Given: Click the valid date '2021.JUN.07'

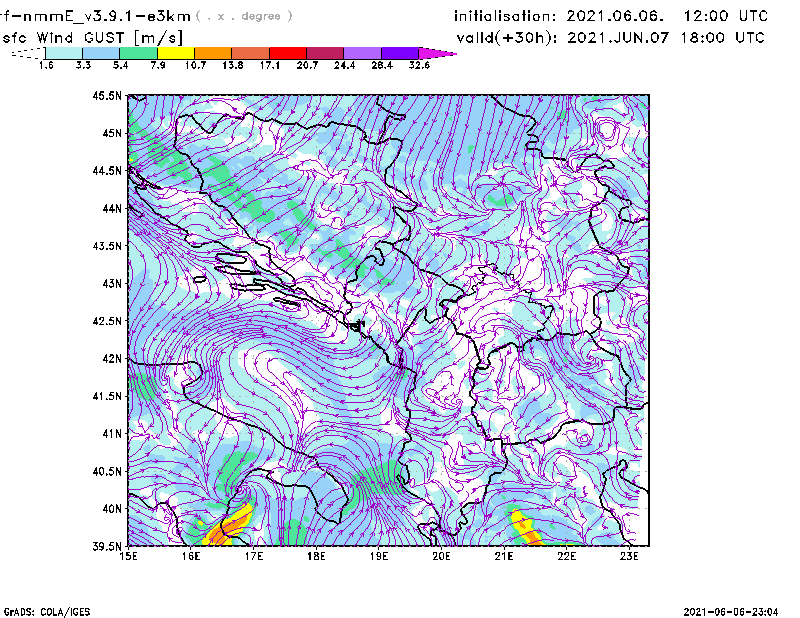Looking at the screenshot, I should click(x=618, y=38).
